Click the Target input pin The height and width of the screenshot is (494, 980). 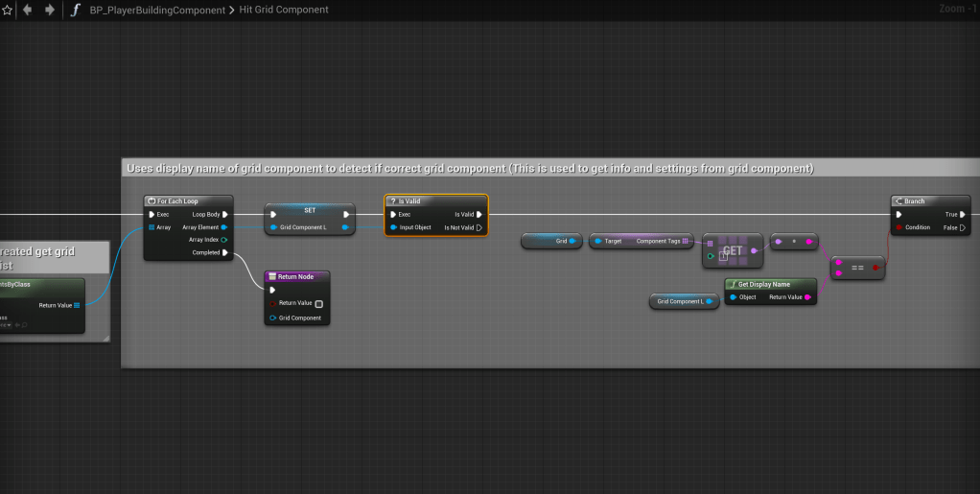(598, 242)
